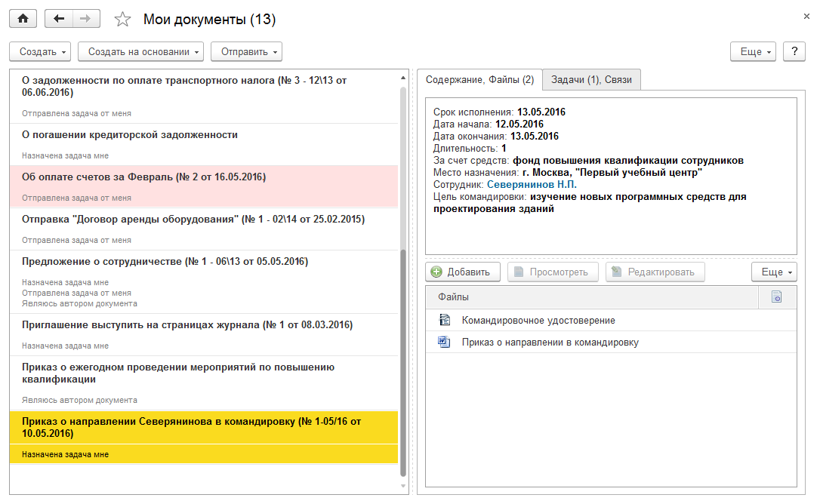Select Приказ о ежегодном проведении мероприятий

click(204, 383)
